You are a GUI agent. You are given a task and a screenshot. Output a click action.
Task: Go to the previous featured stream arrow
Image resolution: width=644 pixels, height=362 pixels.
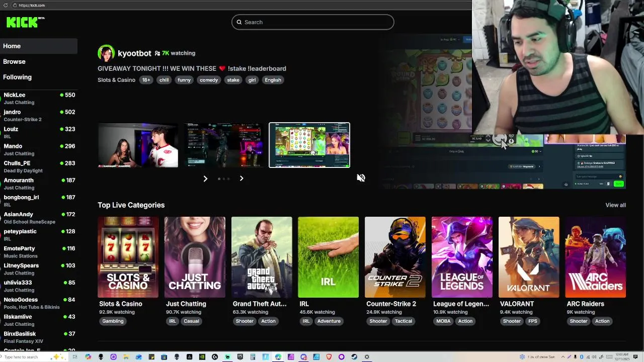point(205,178)
